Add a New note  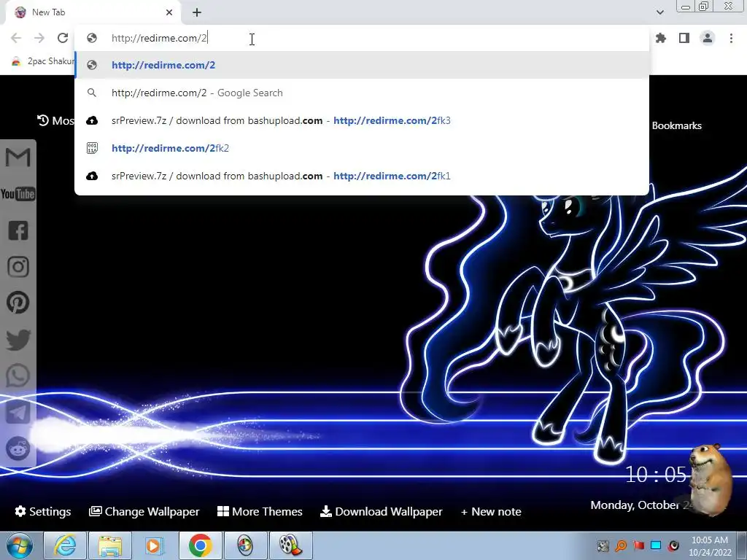click(491, 511)
